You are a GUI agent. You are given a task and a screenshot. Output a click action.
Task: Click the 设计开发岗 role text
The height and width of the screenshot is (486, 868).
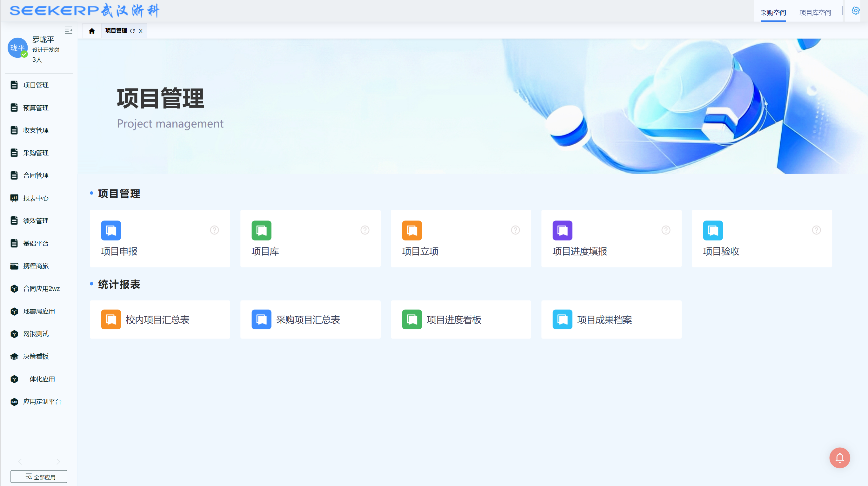click(x=46, y=50)
